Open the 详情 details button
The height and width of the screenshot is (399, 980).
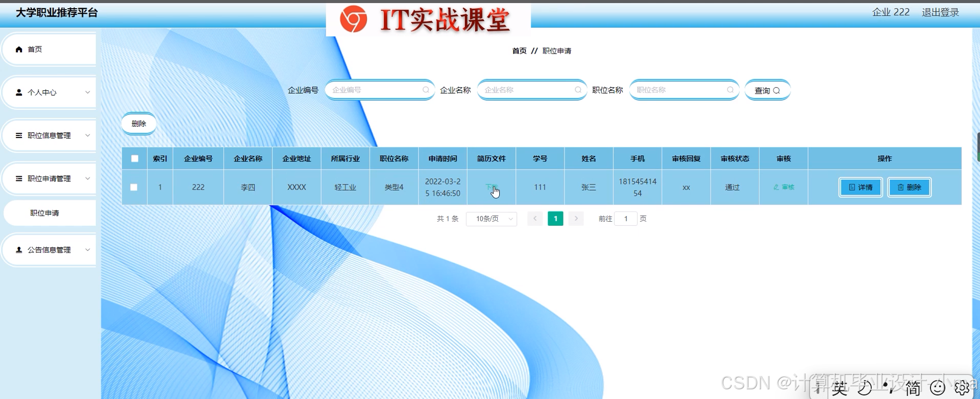pyautogui.click(x=861, y=187)
